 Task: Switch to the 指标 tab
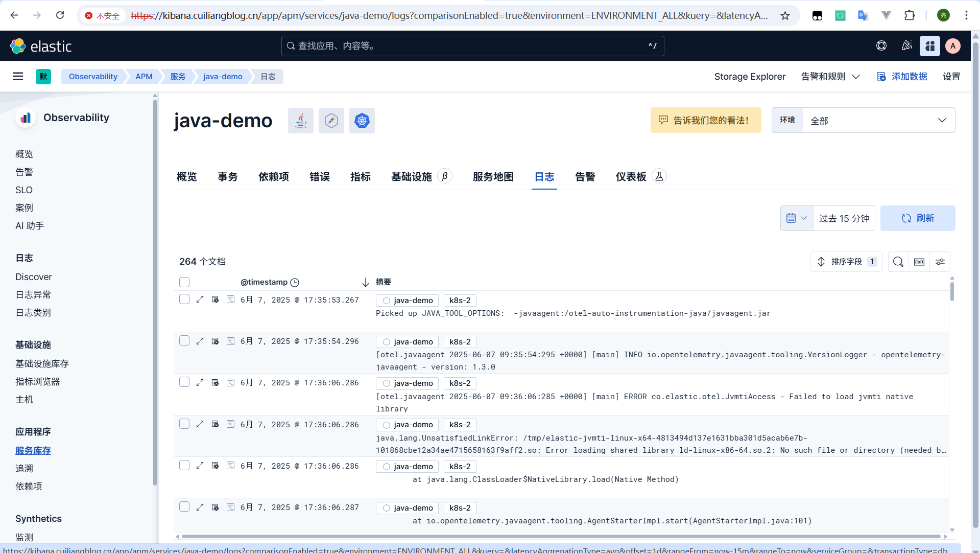[x=361, y=177]
